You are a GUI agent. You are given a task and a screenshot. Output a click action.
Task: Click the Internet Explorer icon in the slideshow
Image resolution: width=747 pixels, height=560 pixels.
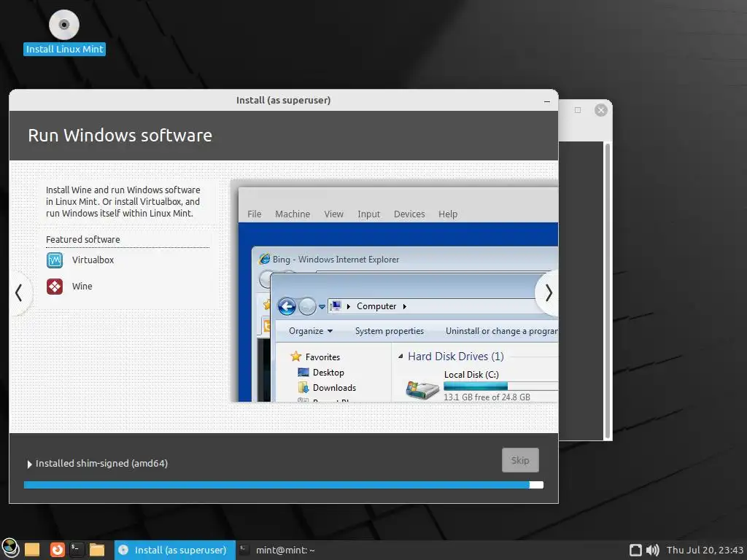coord(264,259)
